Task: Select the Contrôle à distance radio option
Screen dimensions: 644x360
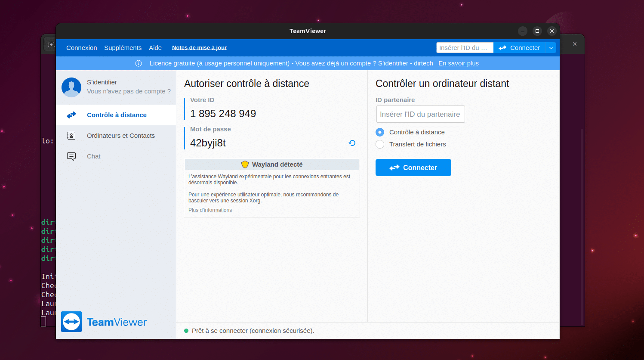Action: pos(380,132)
